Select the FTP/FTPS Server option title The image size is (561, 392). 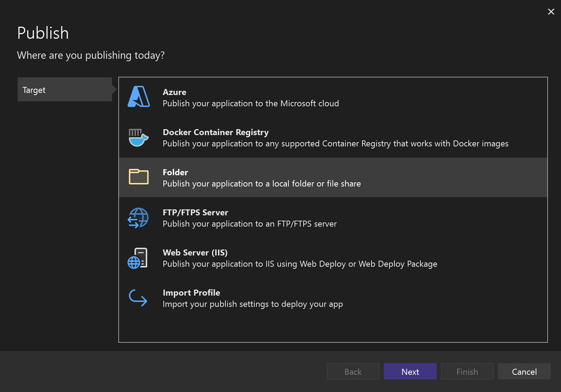[195, 213]
